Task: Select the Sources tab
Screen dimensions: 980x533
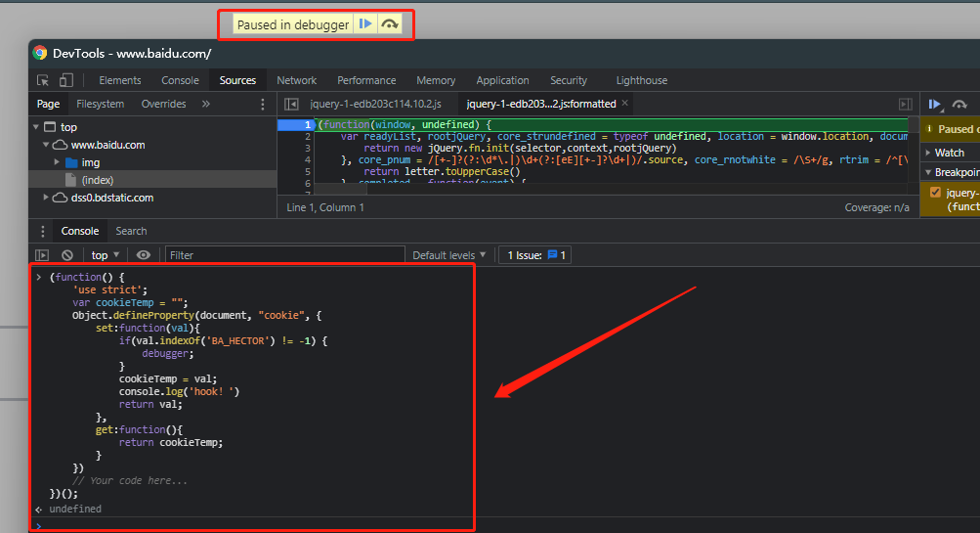Action: point(237,80)
